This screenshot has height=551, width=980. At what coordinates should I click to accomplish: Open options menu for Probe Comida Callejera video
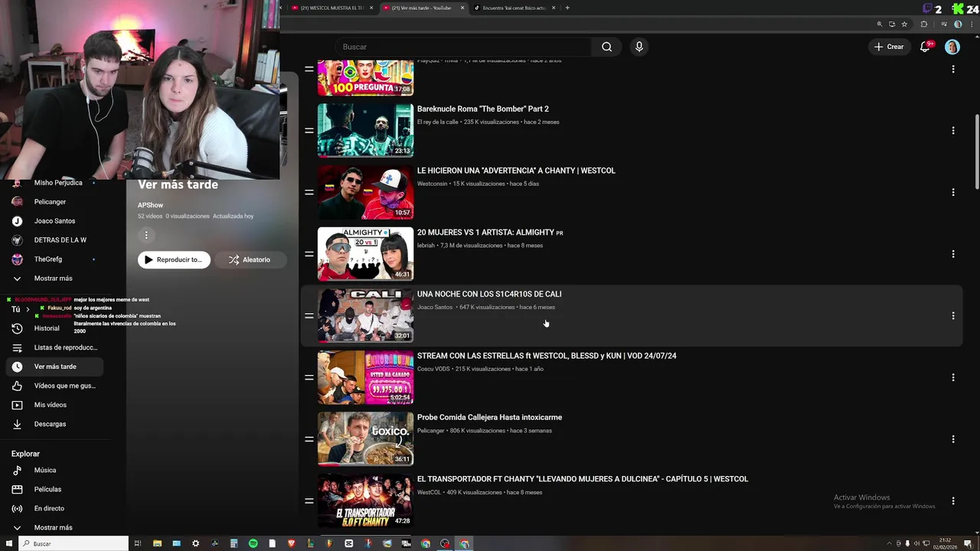tap(953, 439)
